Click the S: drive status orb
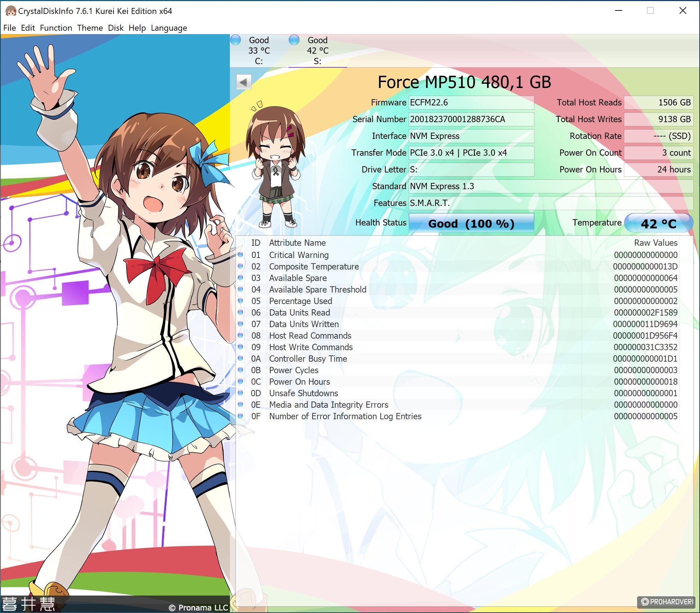The image size is (700, 613). tap(294, 40)
